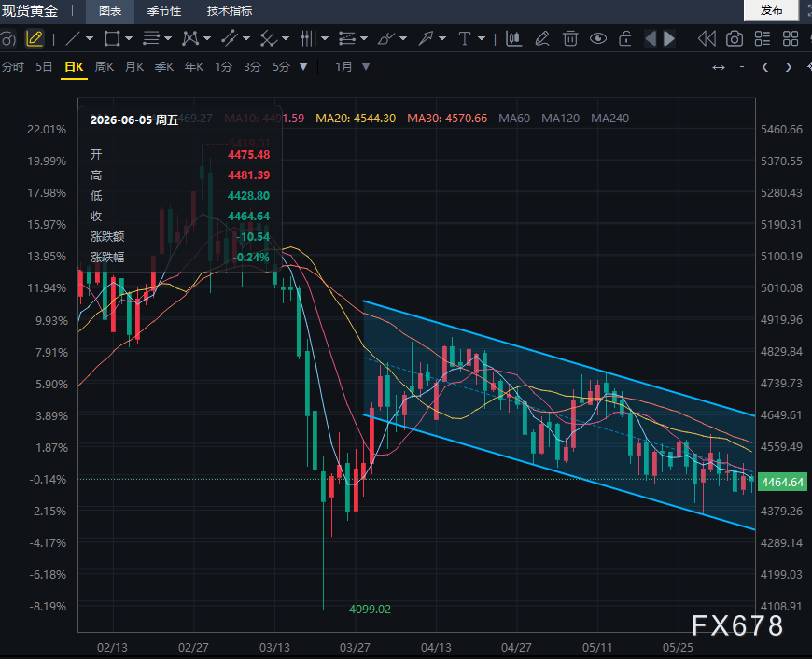
Task: Select the text annotation tool
Action: tap(465, 39)
